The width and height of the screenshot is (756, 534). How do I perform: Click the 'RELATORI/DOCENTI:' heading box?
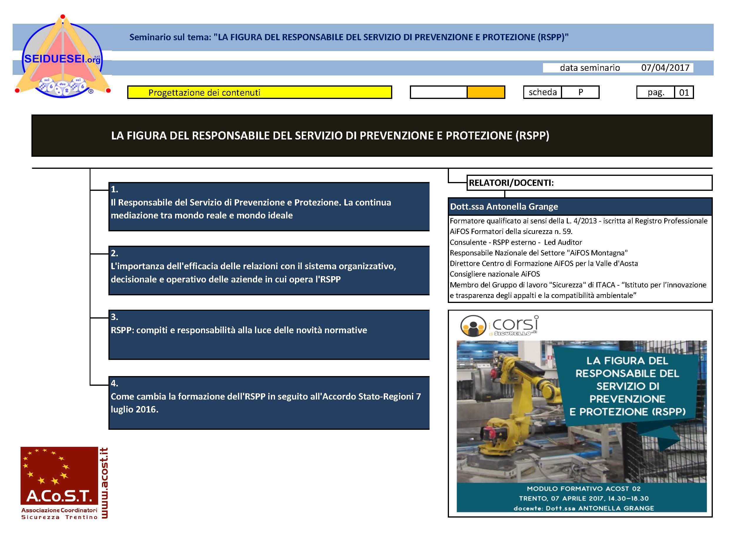coord(589,183)
